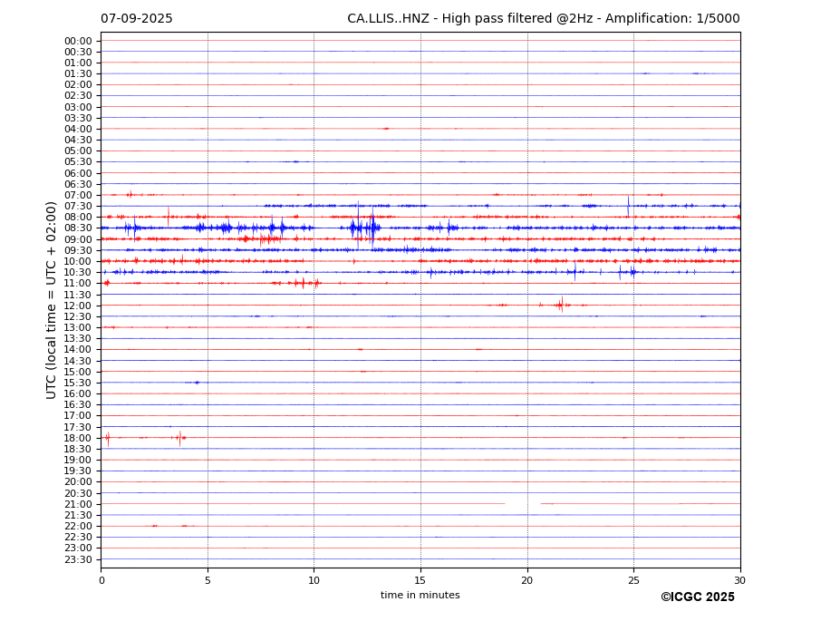
Task: Select the 12:30 time row label
Action: click(78, 316)
